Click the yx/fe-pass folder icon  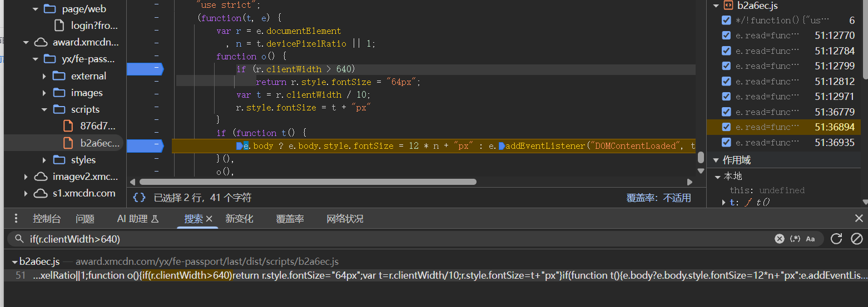pyautogui.click(x=50, y=59)
